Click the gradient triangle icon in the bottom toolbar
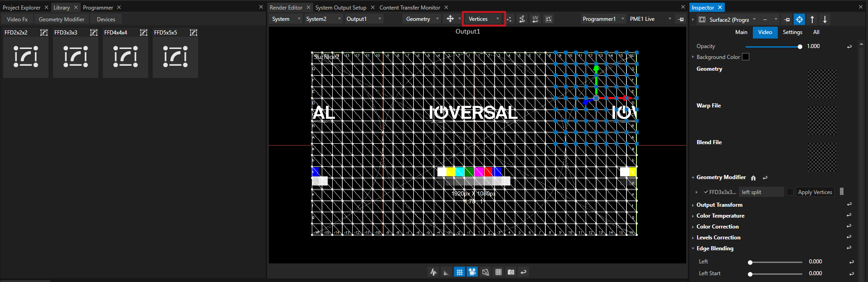This screenshot has width=868, height=282. point(446,272)
